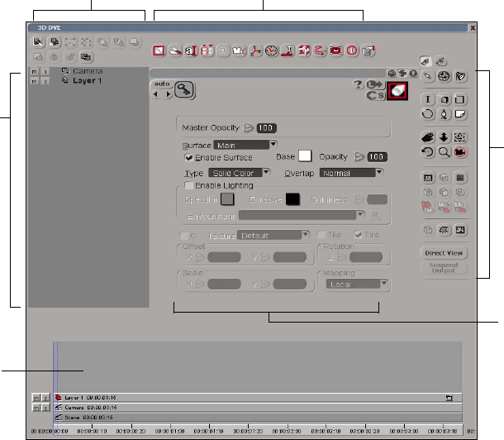Open the surface properties page icon
Viewport: 504px width, 440px height.
tap(159, 50)
